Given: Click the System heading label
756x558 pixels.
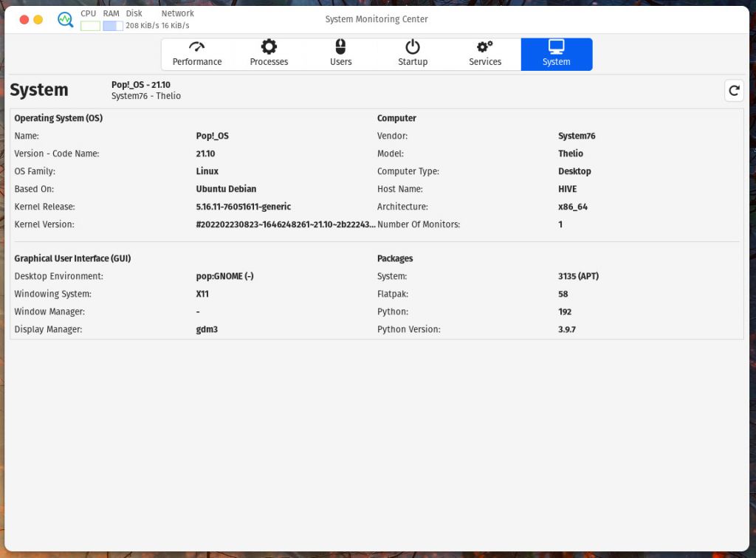Looking at the screenshot, I should pyautogui.click(x=38, y=89).
